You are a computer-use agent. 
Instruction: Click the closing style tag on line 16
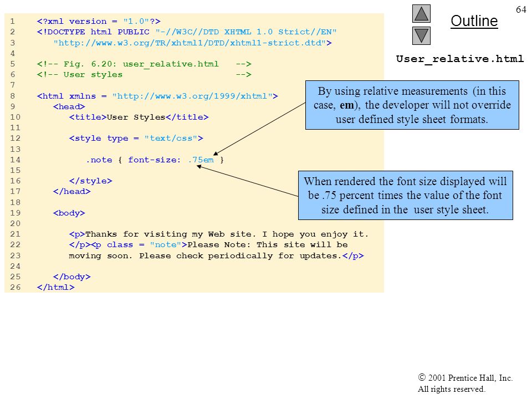[90, 181]
